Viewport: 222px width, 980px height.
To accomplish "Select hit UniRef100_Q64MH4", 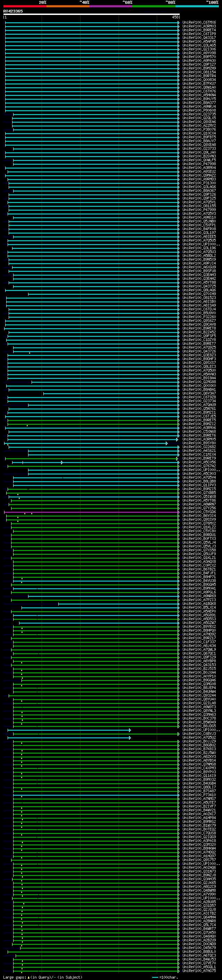I will click(x=199, y=917).
